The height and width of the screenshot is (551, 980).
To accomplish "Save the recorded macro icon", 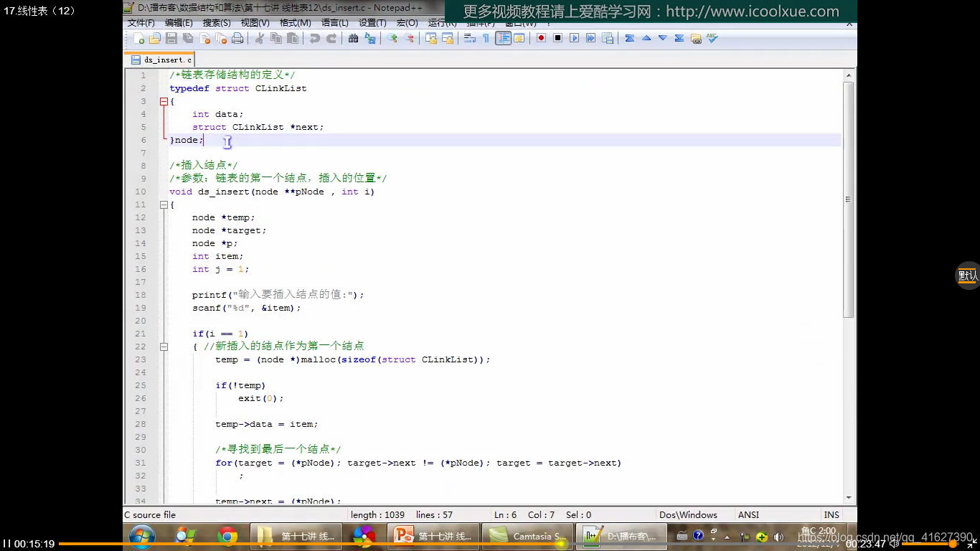I will [608, 38].
